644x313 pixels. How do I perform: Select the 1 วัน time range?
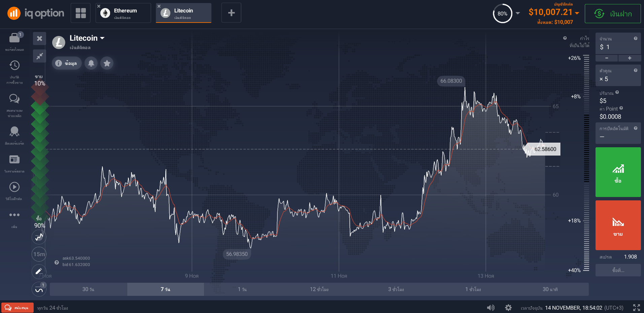242,289
